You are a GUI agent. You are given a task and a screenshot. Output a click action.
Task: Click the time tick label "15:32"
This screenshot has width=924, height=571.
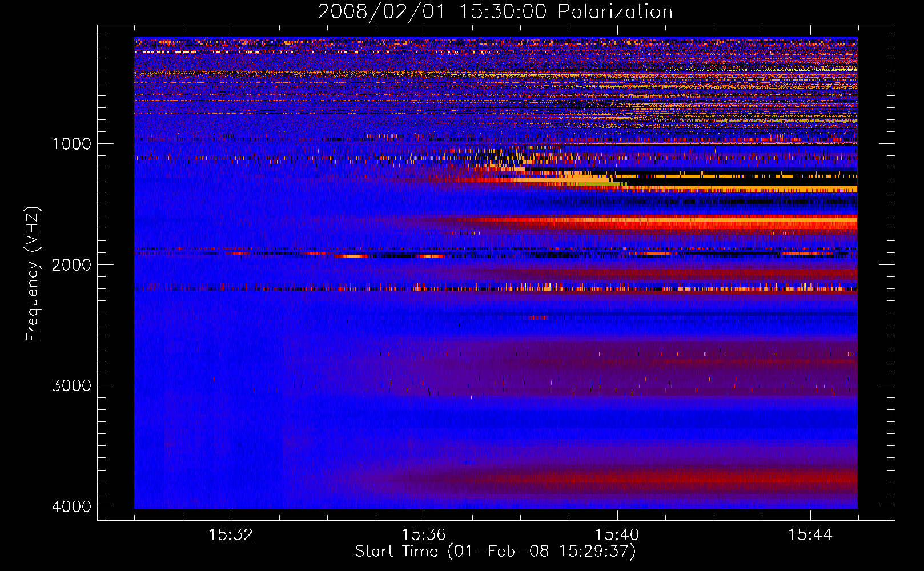point(231,534)
